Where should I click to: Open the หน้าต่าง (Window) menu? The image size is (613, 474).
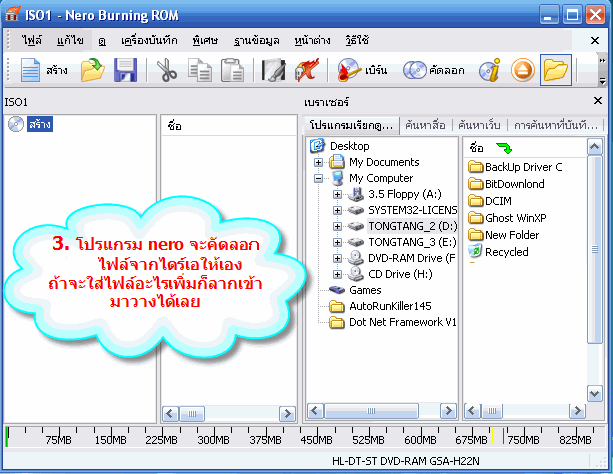click(x=312, y=40)
